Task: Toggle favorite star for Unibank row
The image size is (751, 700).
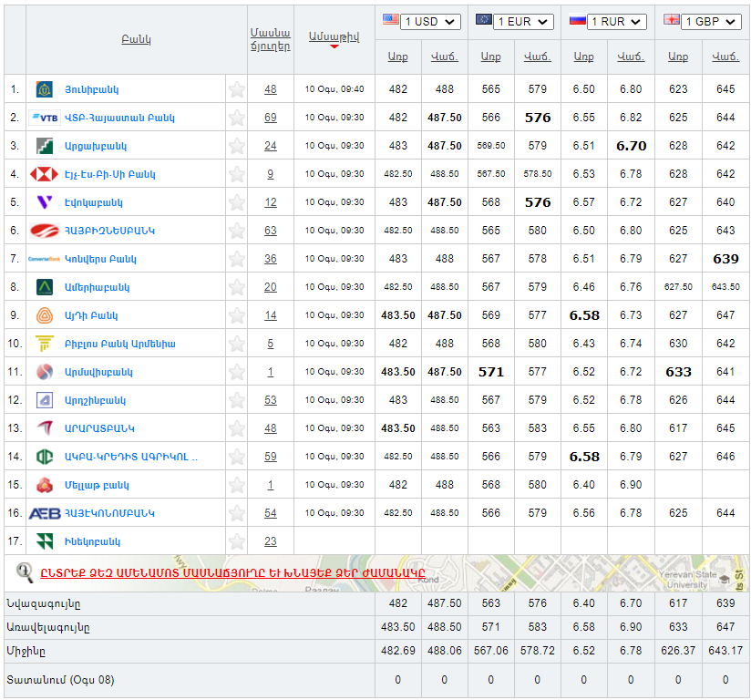Action: point(237,89)
